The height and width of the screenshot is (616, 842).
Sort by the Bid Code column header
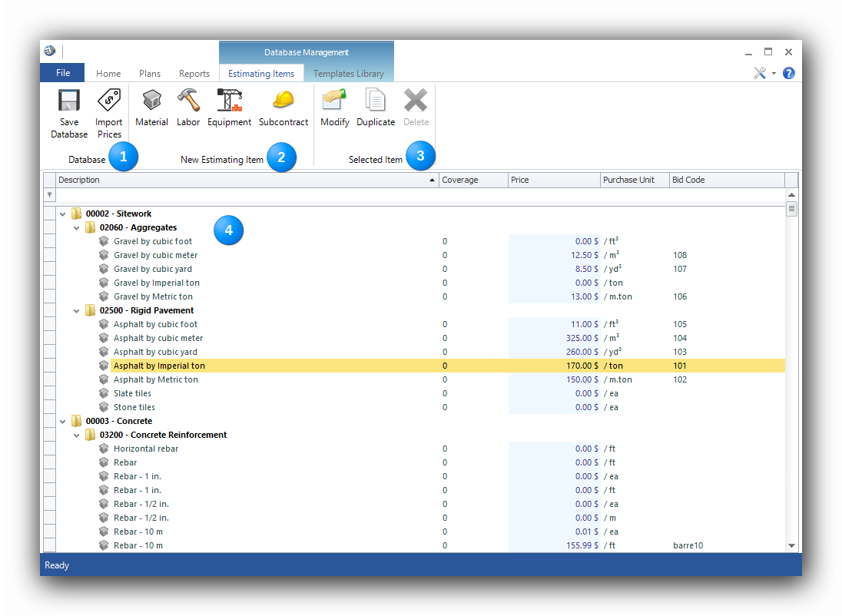point(726,180)
